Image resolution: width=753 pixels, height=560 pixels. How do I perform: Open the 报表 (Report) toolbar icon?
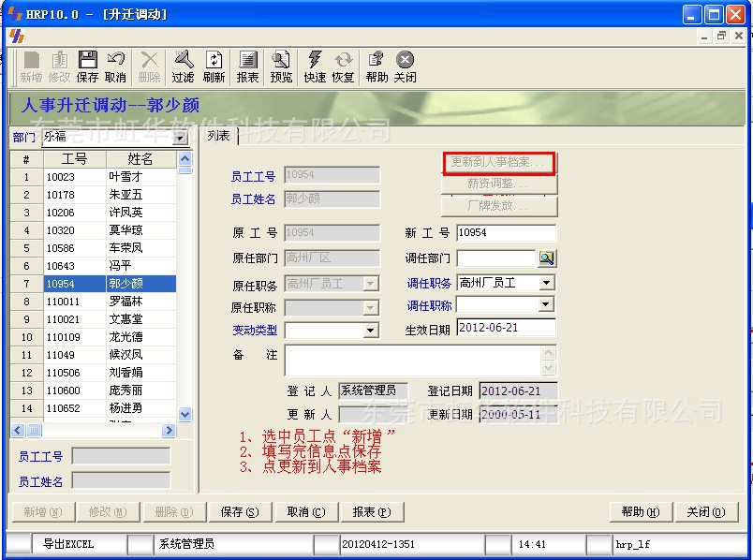pyautogui.click(x=247, y=66)
